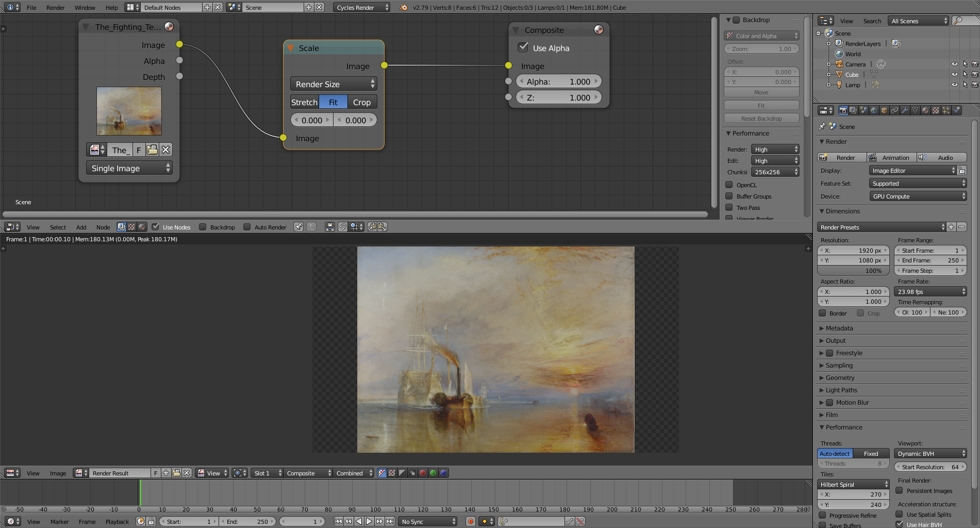The image size is (980, 528).
Task: Expand the Sampling panel
Action: tap(839, 366)
